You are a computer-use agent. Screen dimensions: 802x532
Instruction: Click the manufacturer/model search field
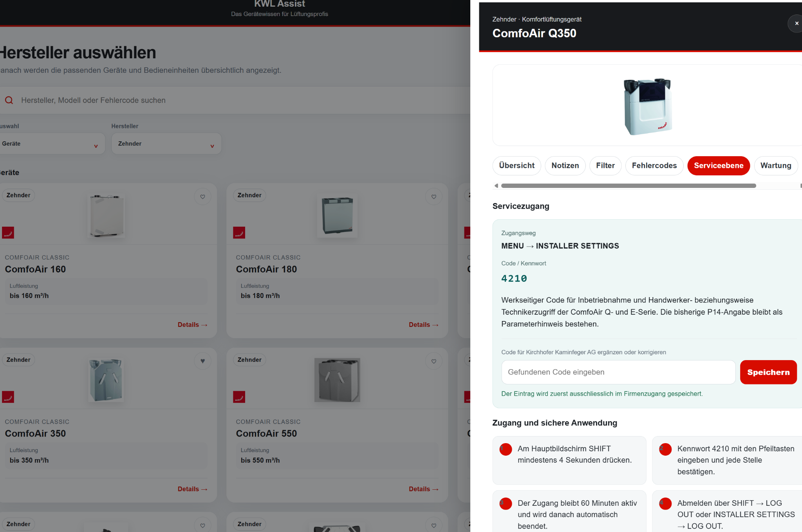[x=235, y=100]
